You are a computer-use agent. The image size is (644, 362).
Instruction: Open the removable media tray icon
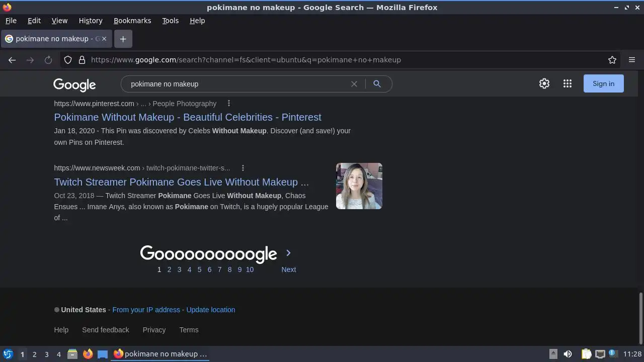pyautogui.click(x=553, y=354)
